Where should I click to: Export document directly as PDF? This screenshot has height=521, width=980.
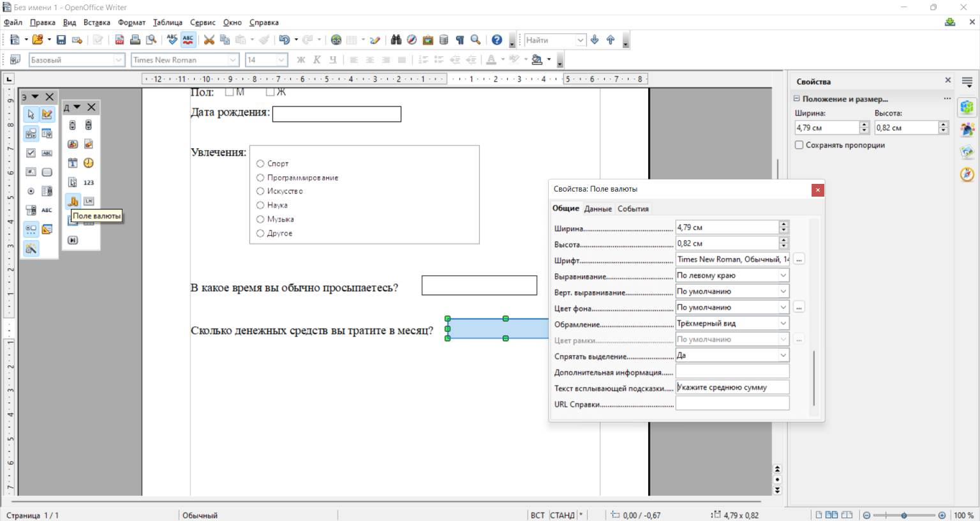pos(119,40)
